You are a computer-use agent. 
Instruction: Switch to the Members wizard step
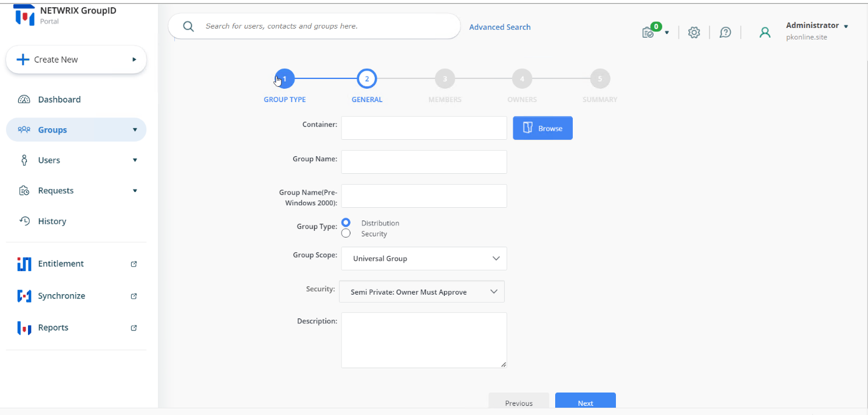[x=444, y=78]
